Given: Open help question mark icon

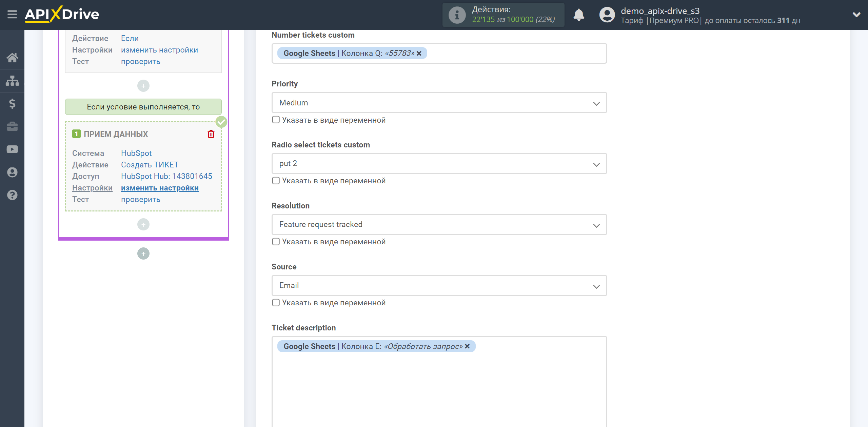Looking at the screenshot, I should 12,195.
